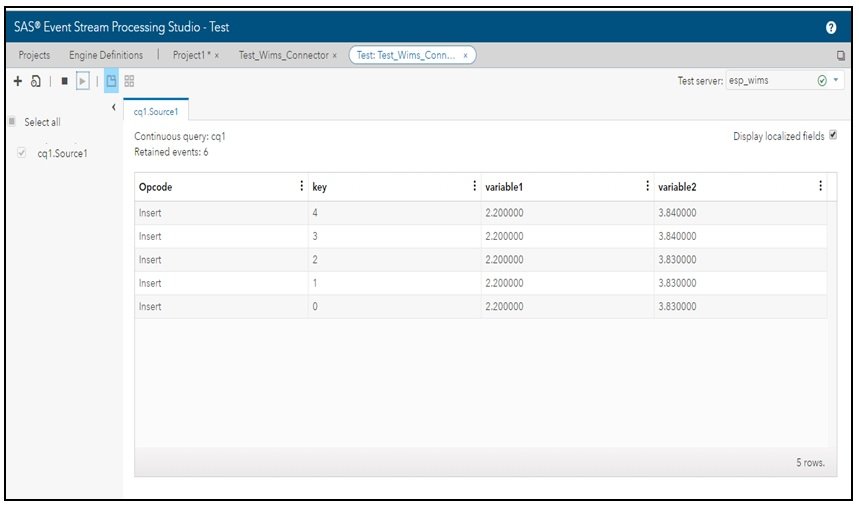Open the key column options menu

tap(474, 186)
